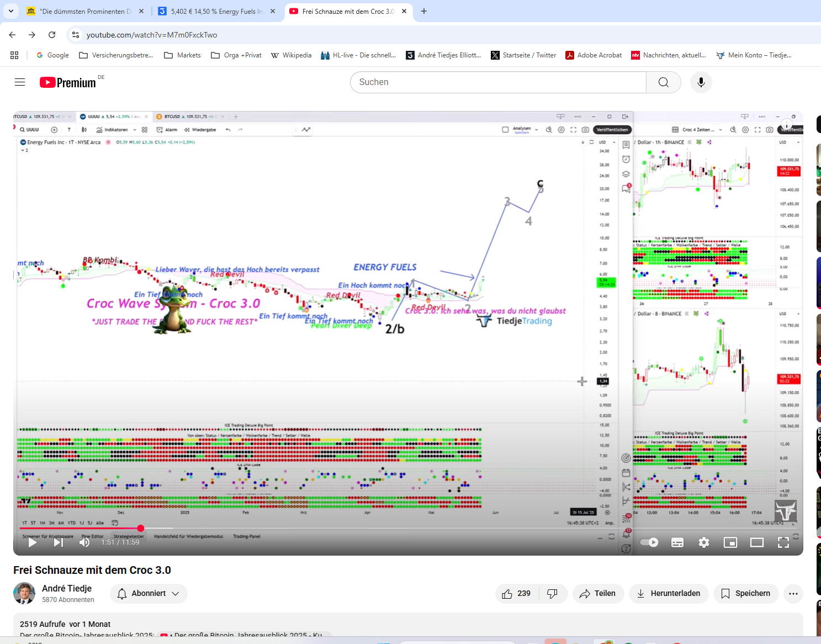Expand the Abonniert notification dropdown
821x644 pixels.
coord(149,593)
